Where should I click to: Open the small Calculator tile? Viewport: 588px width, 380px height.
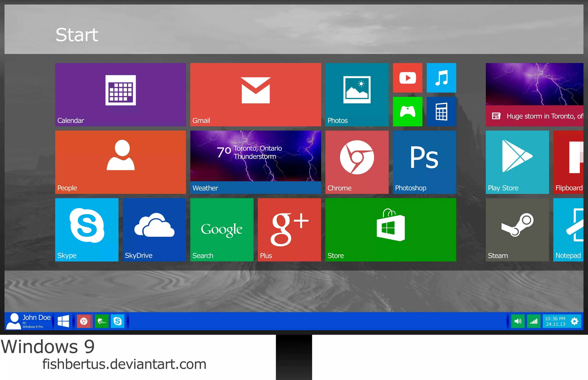[441, 112]
